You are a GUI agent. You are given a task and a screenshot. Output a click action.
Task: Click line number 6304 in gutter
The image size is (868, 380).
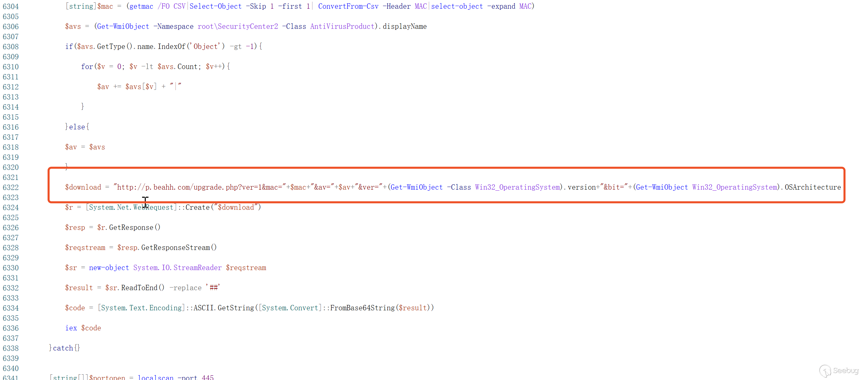coord(11,7)
